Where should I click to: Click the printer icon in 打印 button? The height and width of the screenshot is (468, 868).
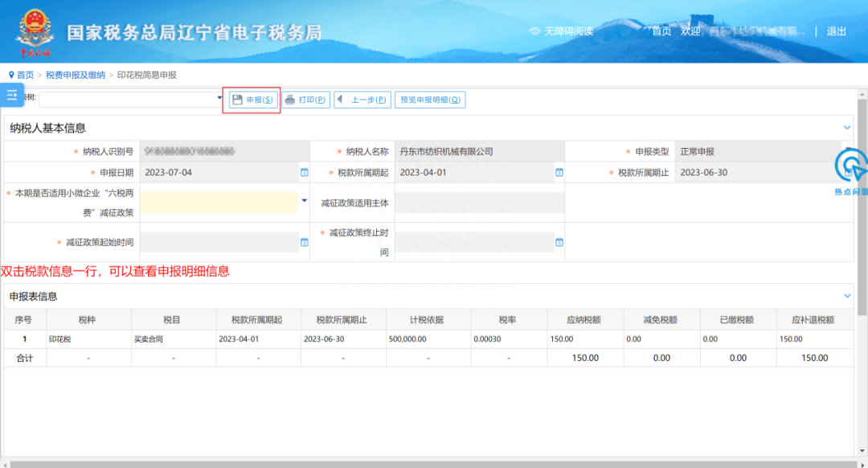(x=289, y=100)
